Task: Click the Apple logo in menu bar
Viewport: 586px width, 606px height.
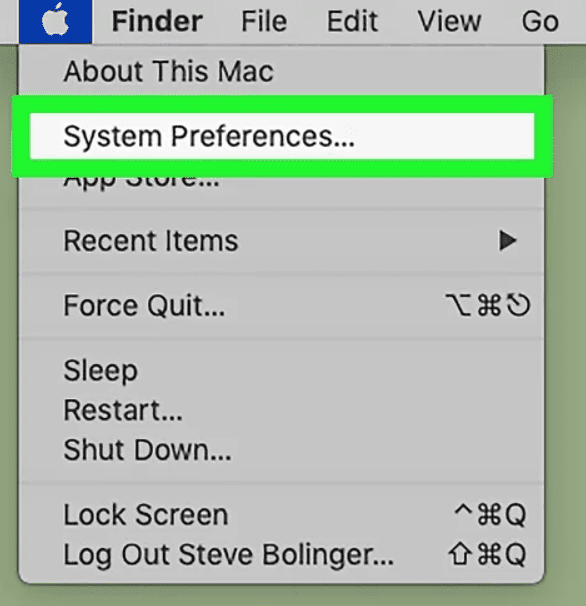Action: [x=55, y=20]
